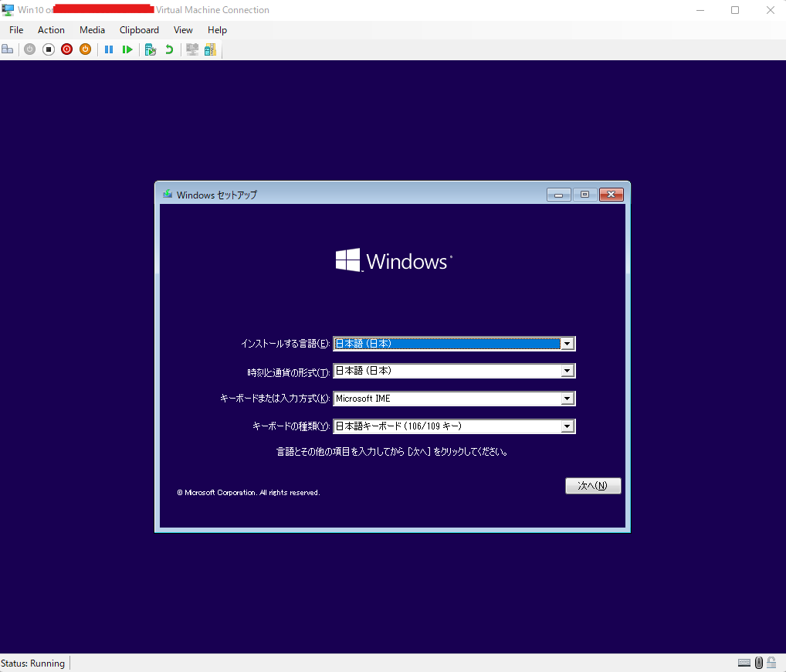This screenshot has height=672, width=786.
Task: Shut down the VM with the red power icon
Action: tap(66, 49)
